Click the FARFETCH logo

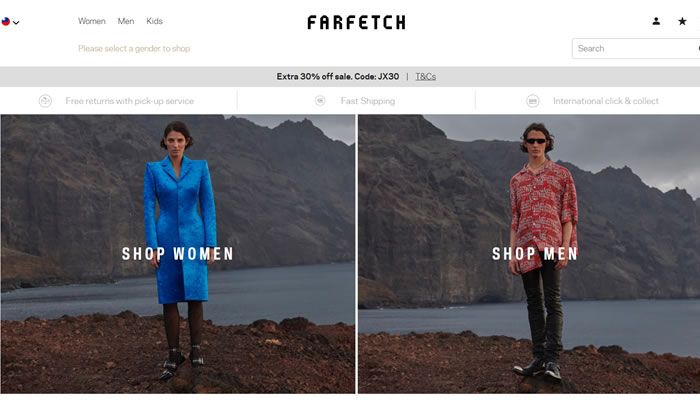356,22
